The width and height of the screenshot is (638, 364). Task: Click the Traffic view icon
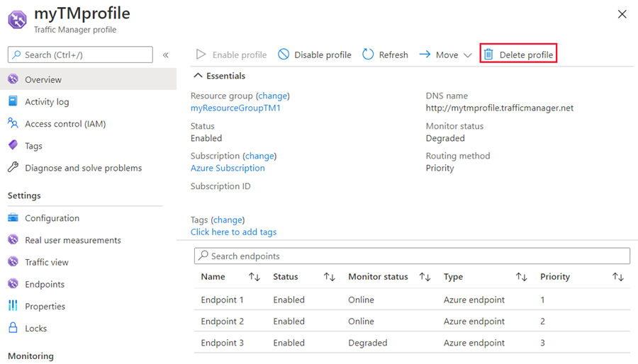pos(13,261)
